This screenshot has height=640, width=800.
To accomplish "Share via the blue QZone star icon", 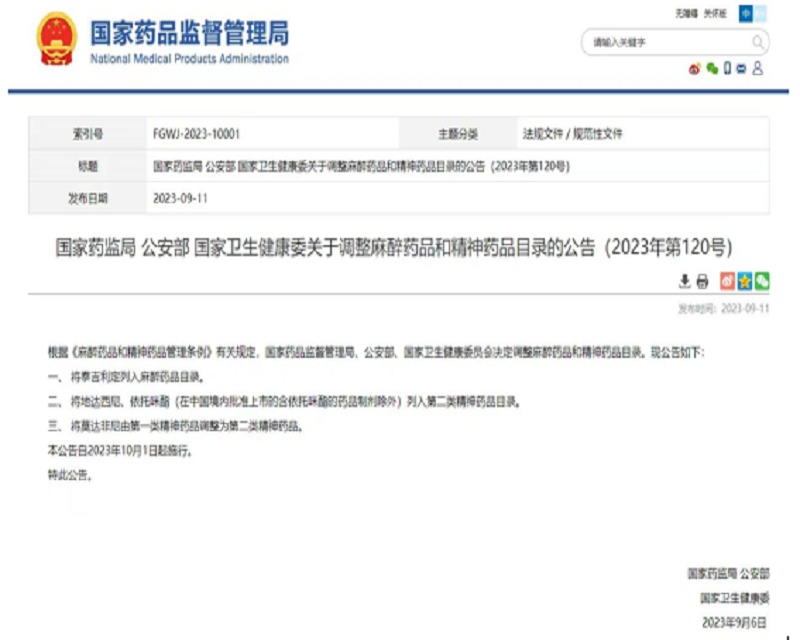I will [x=745, y=281].
